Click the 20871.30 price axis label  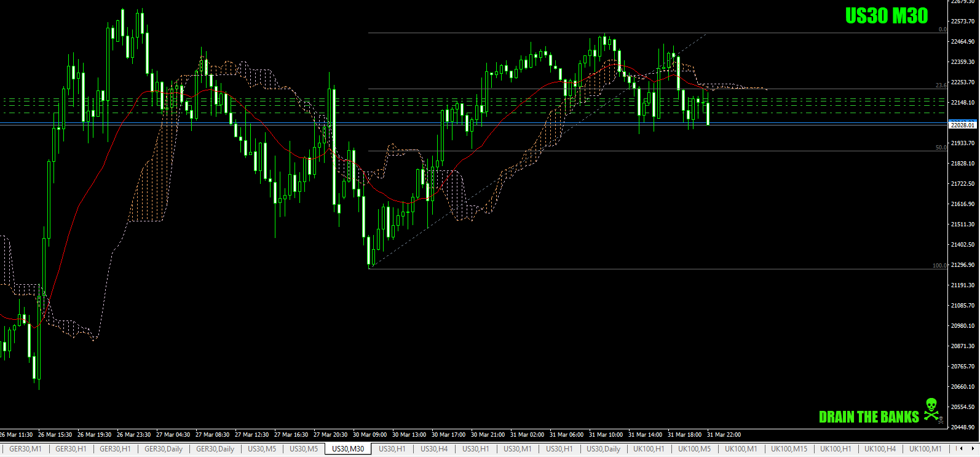pyautogui.click(x=963, y=346)
